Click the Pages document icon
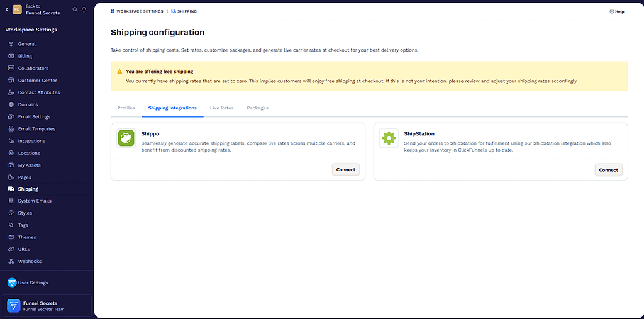644x319 pixels. click(11, 177)
